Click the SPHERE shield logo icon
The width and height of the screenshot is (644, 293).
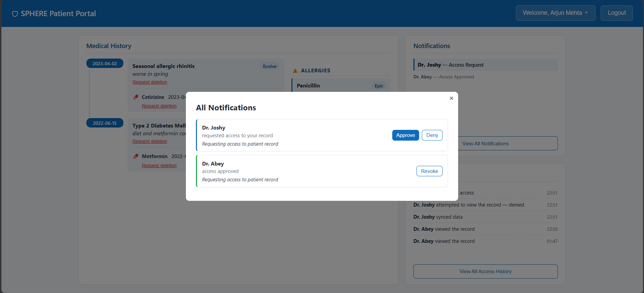point(15,14)
